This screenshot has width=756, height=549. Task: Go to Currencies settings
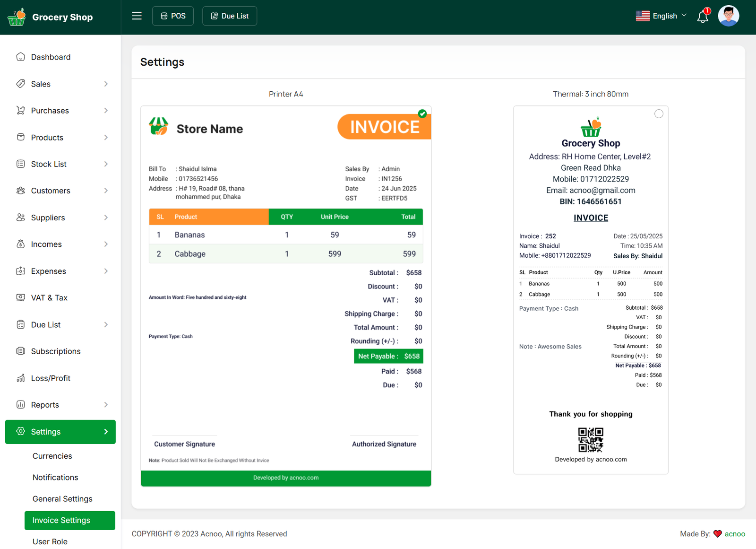pos(52,456)
